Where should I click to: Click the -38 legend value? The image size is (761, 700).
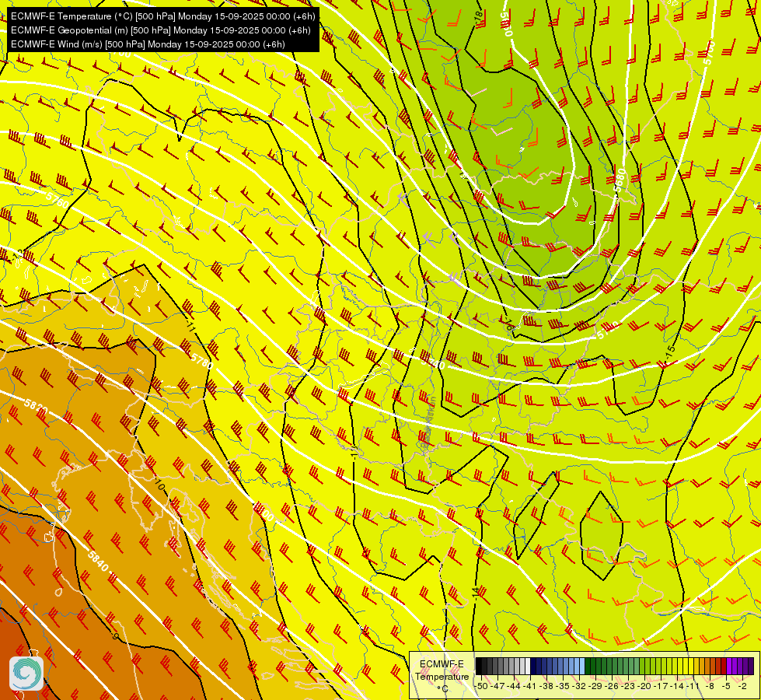546,687
